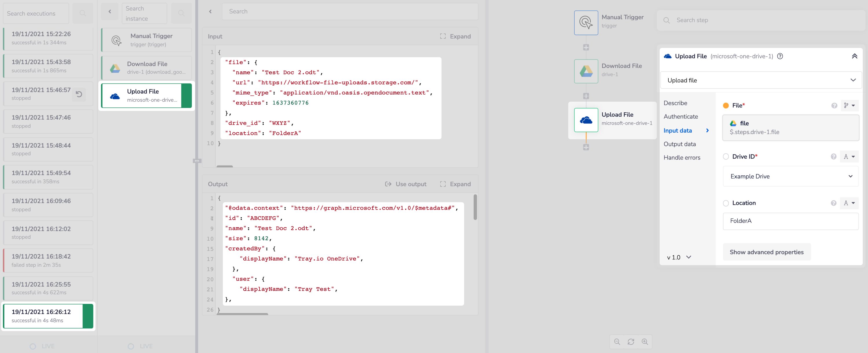Image resolution: width=868 pixels, height=353 pixels.
Task: Click the Use output button
Action: (405, 184)
